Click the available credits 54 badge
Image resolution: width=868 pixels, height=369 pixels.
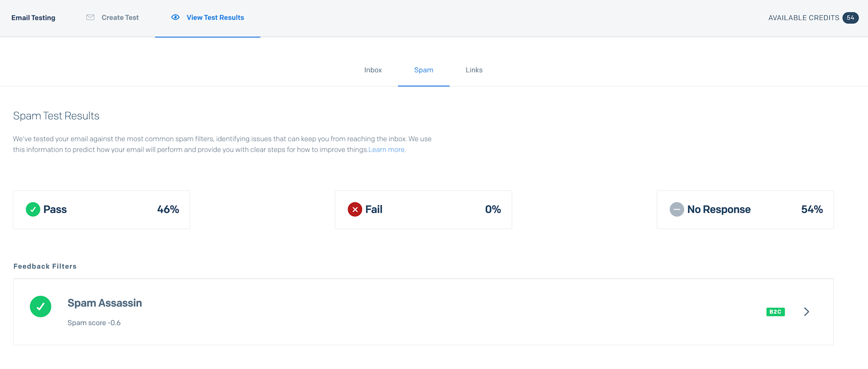point(850,18)
